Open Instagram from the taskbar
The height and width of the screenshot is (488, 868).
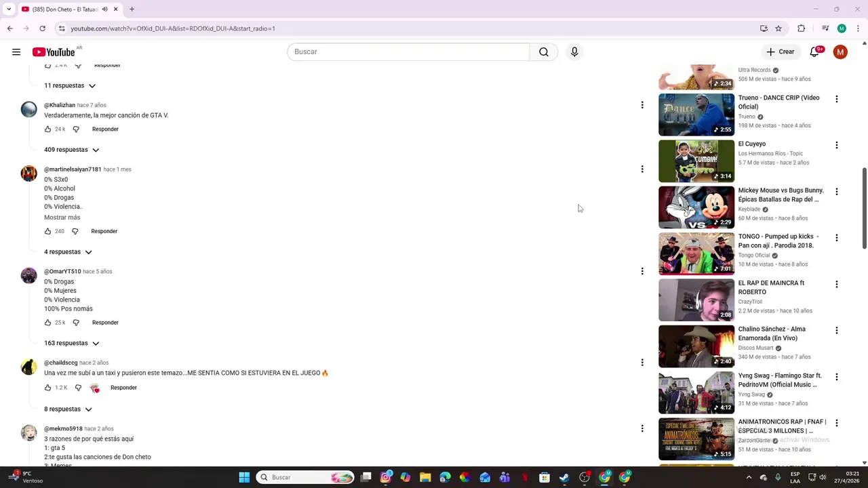(386, 477)
